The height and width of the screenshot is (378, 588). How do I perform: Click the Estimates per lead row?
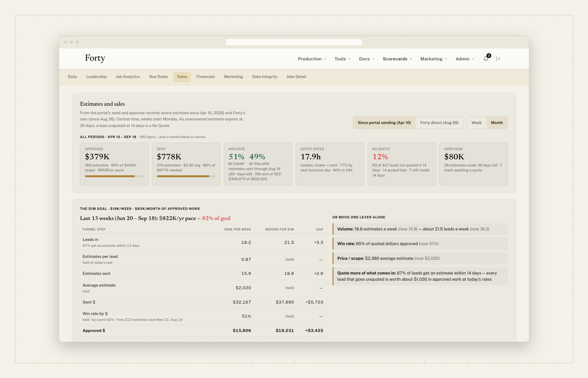point(203,259)
